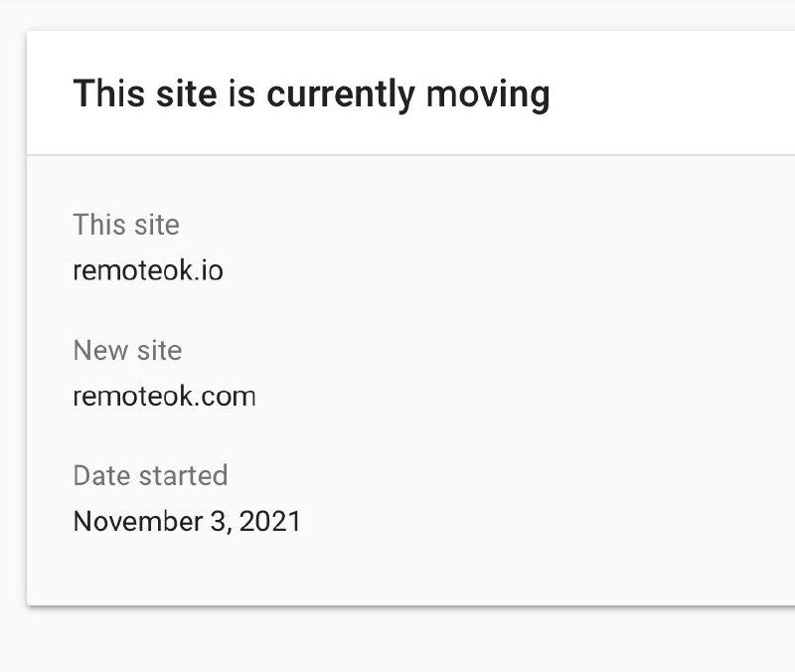Click the word 'currently' in the heading
This screenshot has height=672, width=795.
coord(340,94)
